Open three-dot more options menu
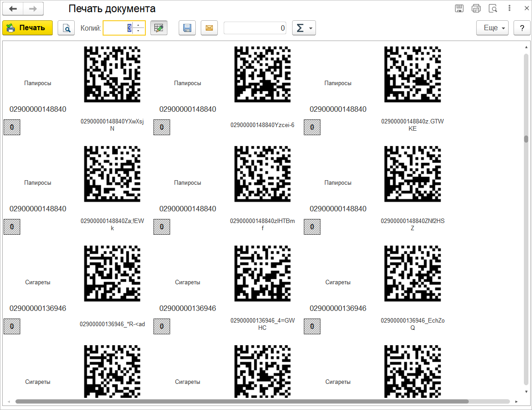Screen dimensions: 532x410 pos(509,8)
